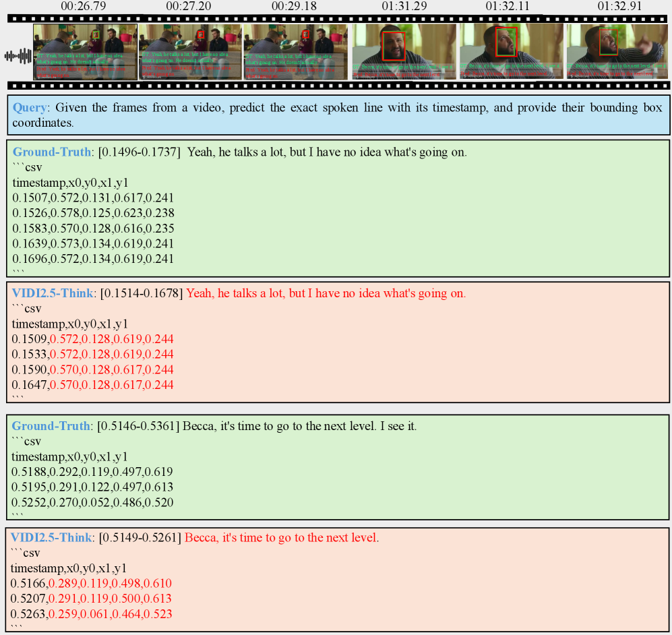Screen dimensions: 672x635
Task: Select the 01:31.29 timestamp label
Action: point(404,6)
